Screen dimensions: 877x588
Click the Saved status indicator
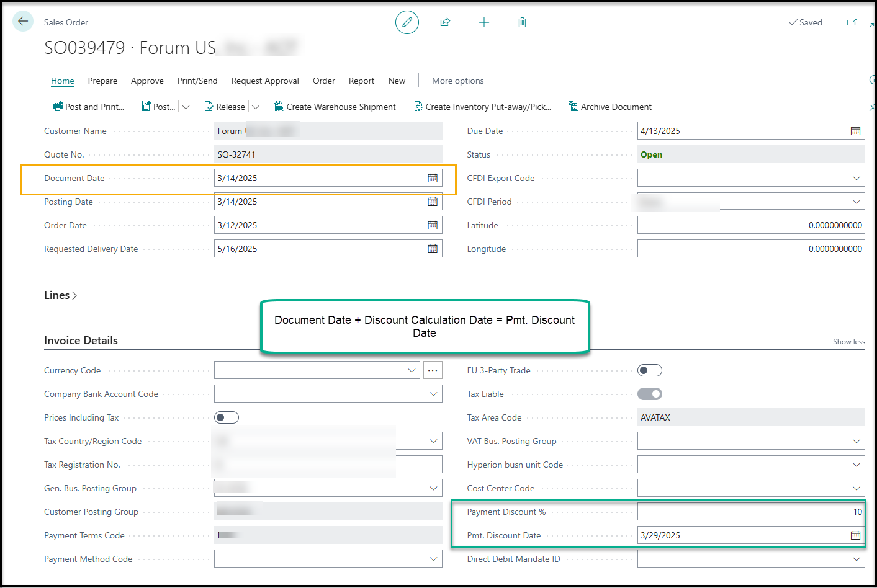806,22
